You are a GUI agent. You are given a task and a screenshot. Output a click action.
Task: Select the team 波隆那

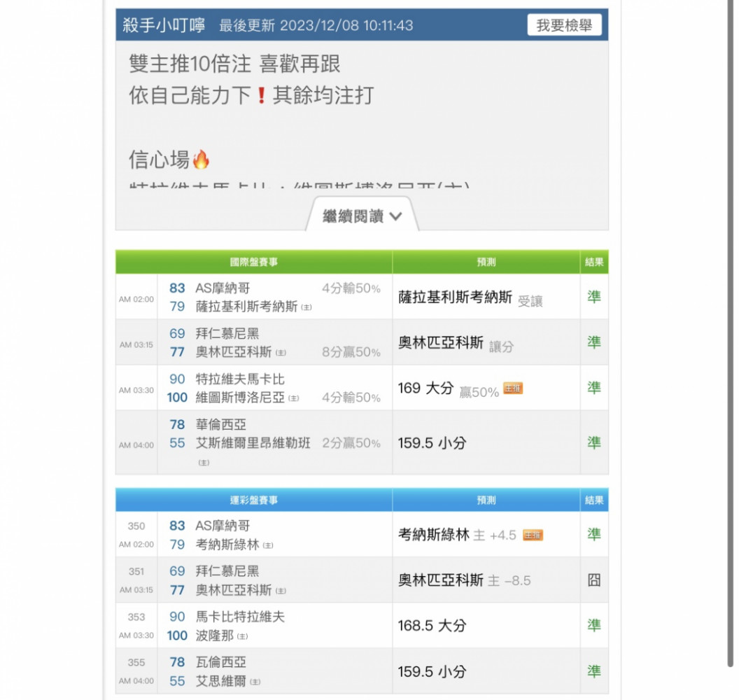[x=214, y=636]
